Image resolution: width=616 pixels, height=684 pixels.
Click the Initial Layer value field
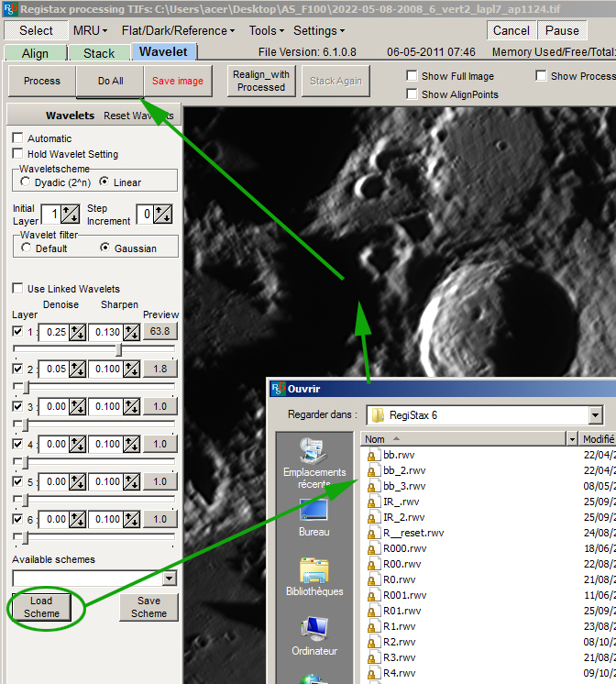point(51,215)
